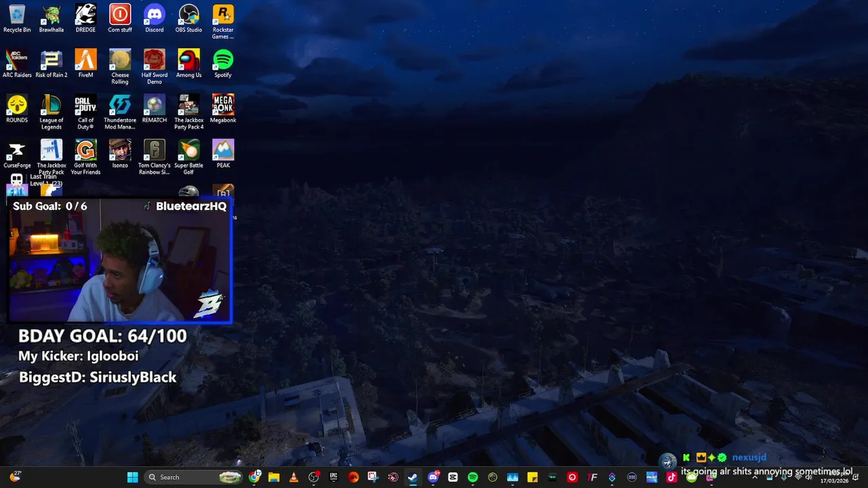Screen dimensions: 868x488
Task: Open the EA app taskbar icon
Action: pyautogui.click(x=353, y=477)
